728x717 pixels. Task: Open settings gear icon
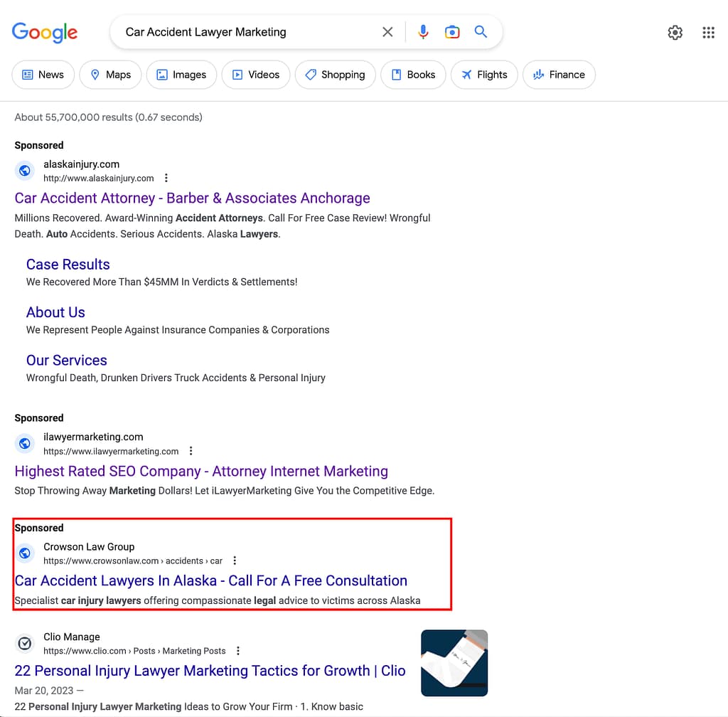[x=675, y=33]
